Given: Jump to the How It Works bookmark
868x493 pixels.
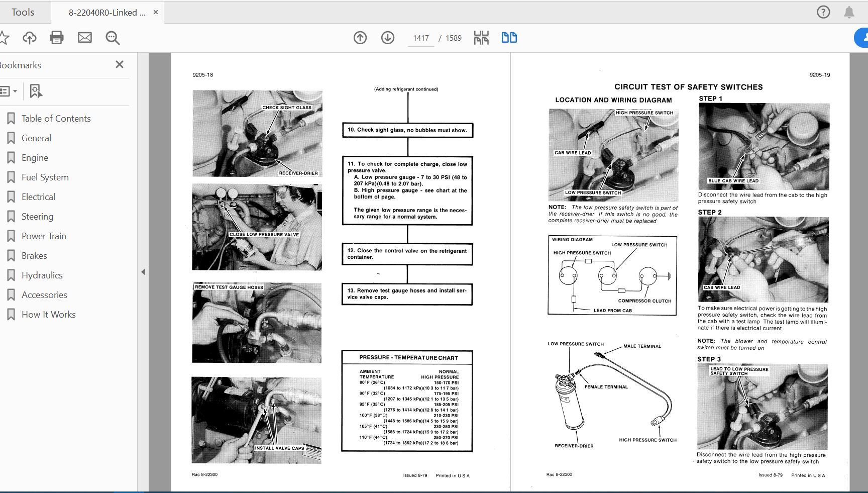Looking at the screenshot, I should [49, 315].
